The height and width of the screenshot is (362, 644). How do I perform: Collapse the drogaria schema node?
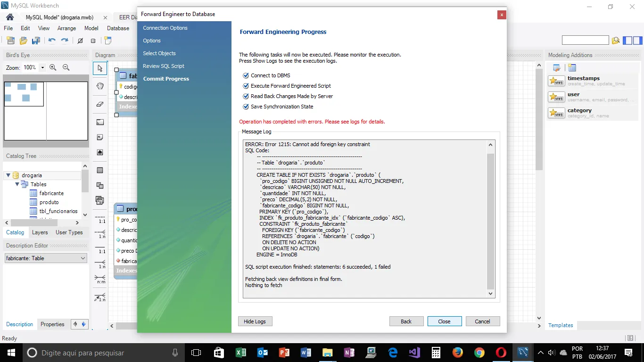click(x=8, y=175)
